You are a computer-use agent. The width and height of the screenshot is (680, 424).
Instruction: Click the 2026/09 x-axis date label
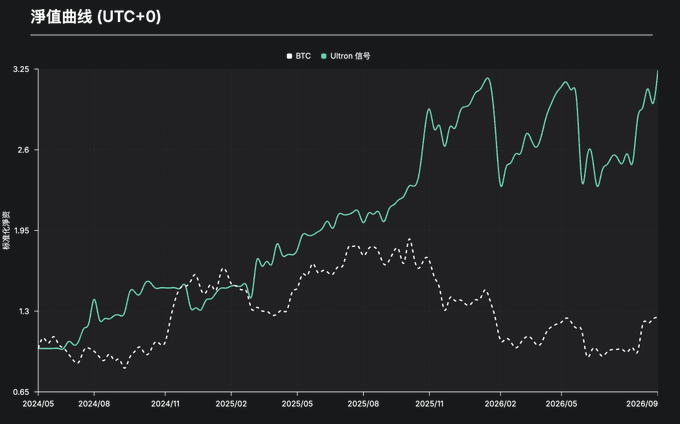pos(642,404)
